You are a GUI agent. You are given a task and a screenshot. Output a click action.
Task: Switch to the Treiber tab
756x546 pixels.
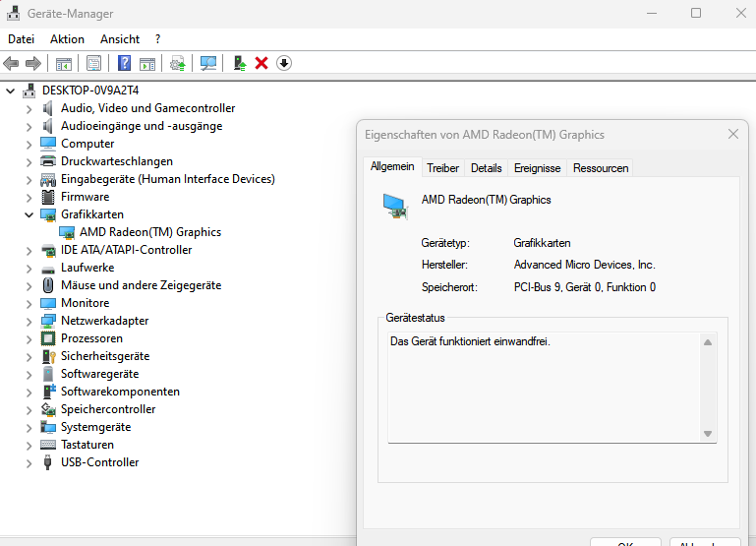[x=442, y=168]
